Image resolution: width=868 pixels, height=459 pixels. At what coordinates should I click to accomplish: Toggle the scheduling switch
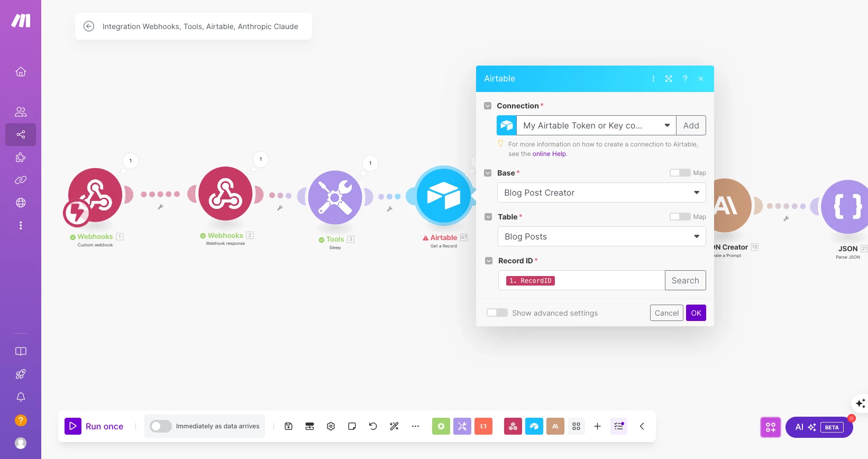tap(160, 426)
